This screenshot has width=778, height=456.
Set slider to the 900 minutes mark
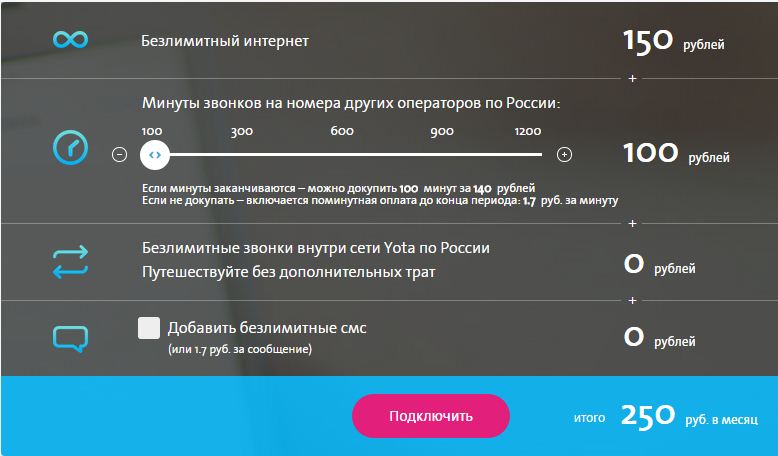point(442,154)
